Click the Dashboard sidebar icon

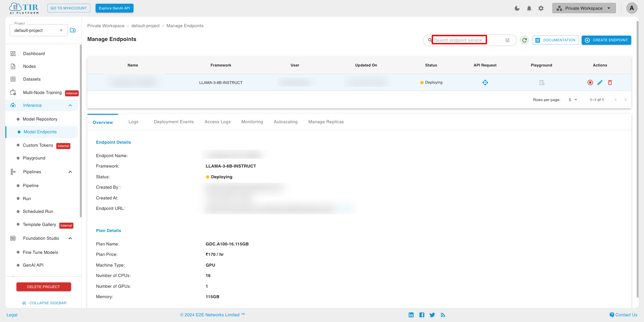point(13,54)
